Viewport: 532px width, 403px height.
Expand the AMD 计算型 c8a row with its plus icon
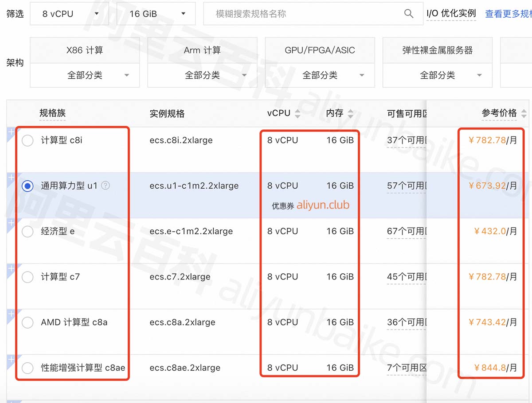[11, 314]
